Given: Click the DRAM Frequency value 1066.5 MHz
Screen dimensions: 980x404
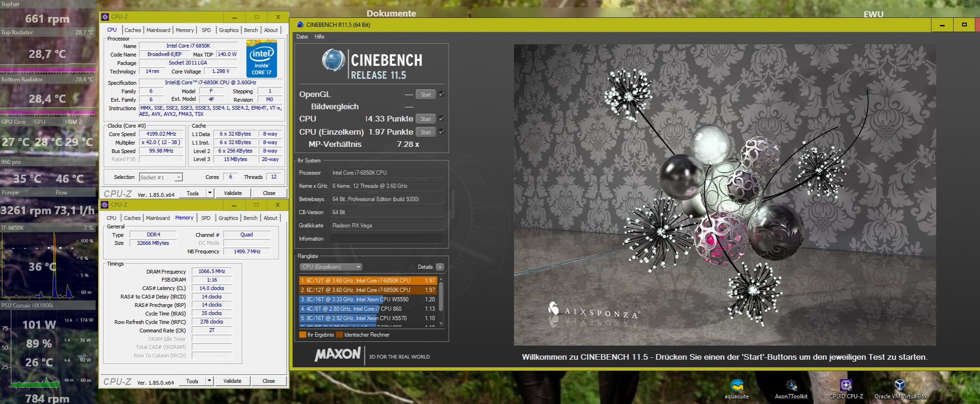Looking at the screenshot, I should tap(212, 271).
